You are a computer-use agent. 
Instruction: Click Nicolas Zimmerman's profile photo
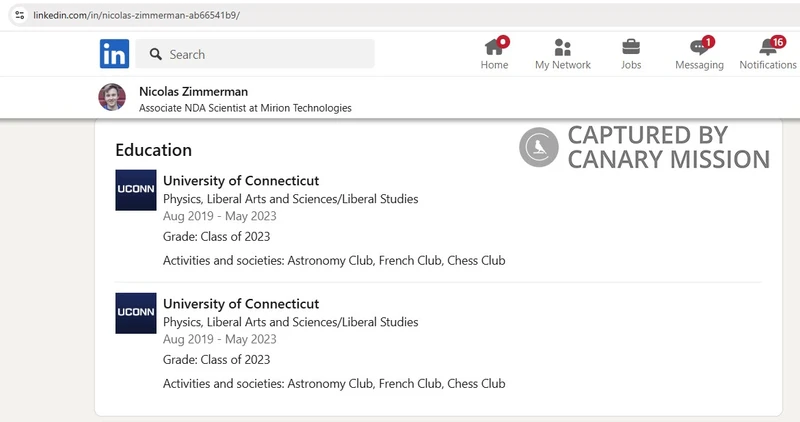pos(112,97)
